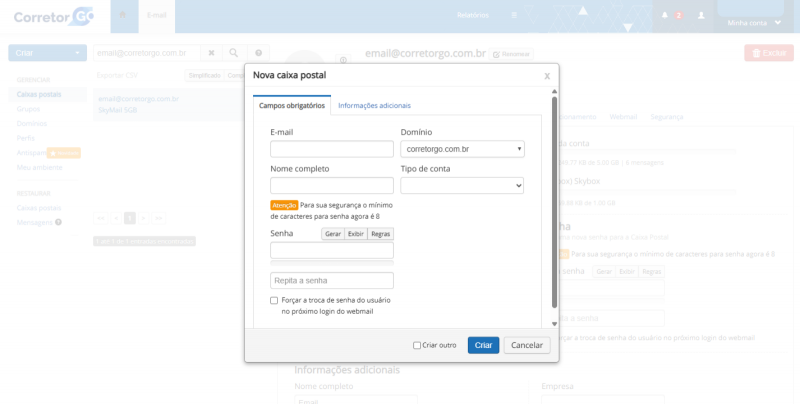The width and height of the screenshot is (800, 404).
Task: Enable the Criar outro checkbox
Action: tap(417, 345)
